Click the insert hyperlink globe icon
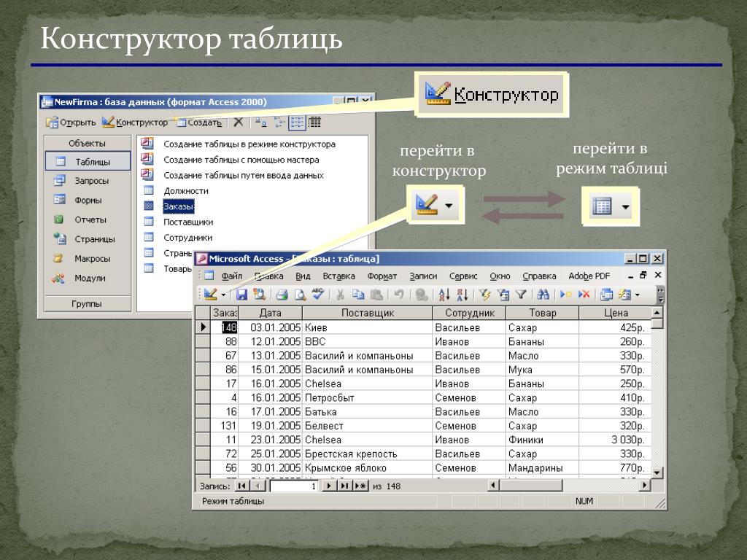Image resolution: width=747 pixels, height=560 pixels. click(x=421, y=295)
